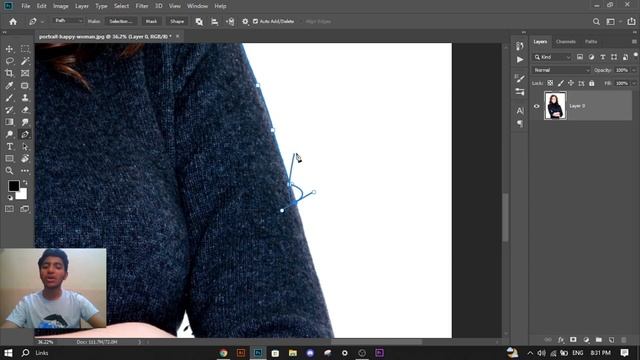This screenshot has height=360, width=640.
Task: Select the Lasso tool
Action: pos(9,61)
